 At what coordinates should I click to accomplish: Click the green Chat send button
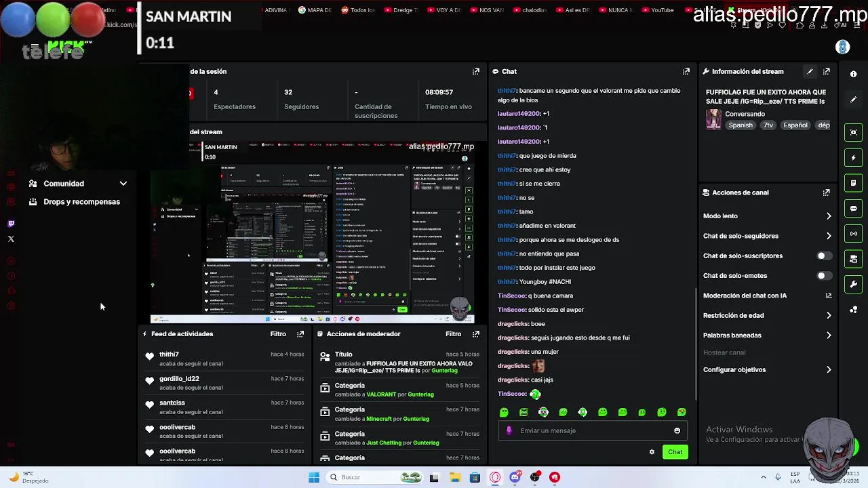675,452
